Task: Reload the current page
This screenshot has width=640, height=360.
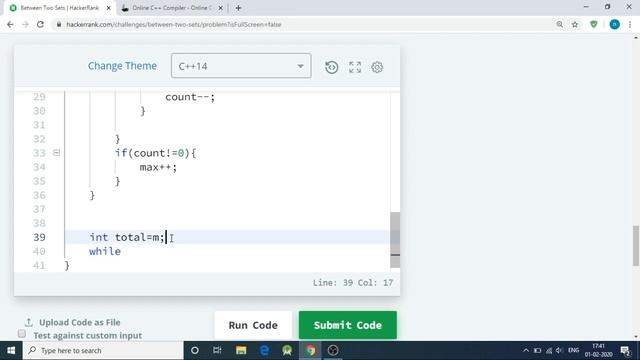Action: tap(40, 24)
